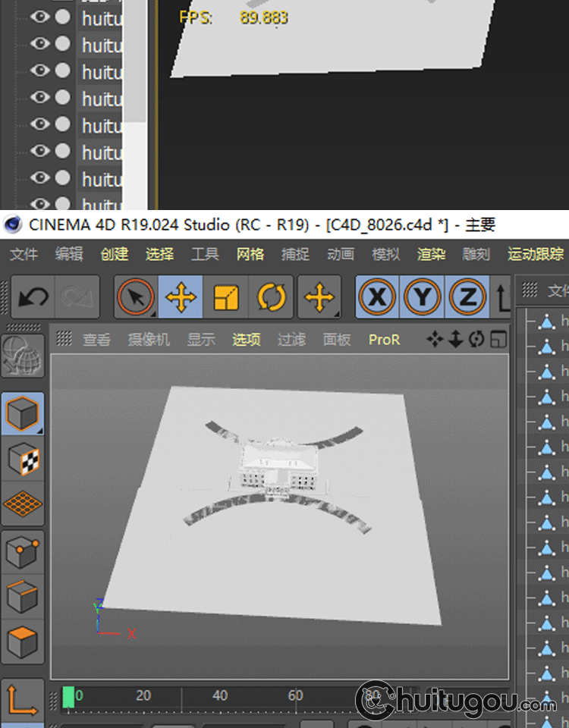
Task: Toggle the X axis lock
Action: (x=377, y=297)
